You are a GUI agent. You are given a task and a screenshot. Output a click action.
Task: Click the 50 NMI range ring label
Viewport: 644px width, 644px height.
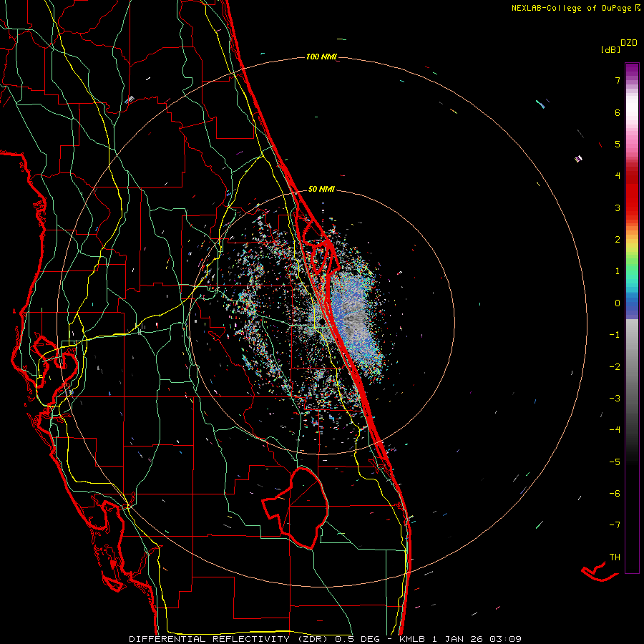[321, 189]
